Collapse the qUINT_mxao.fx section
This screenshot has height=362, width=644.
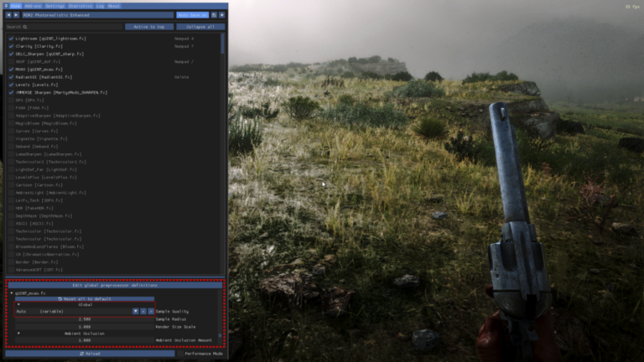12,293
